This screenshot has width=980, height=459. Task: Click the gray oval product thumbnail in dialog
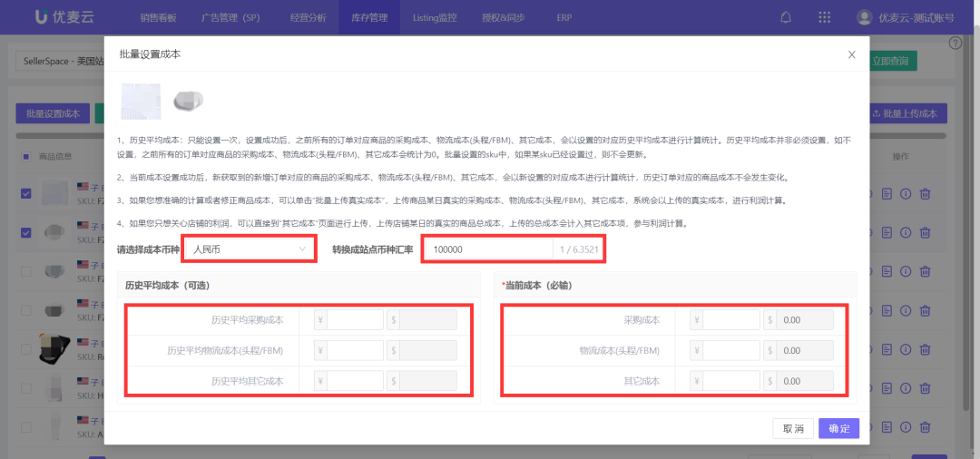[x=189, y=100]
